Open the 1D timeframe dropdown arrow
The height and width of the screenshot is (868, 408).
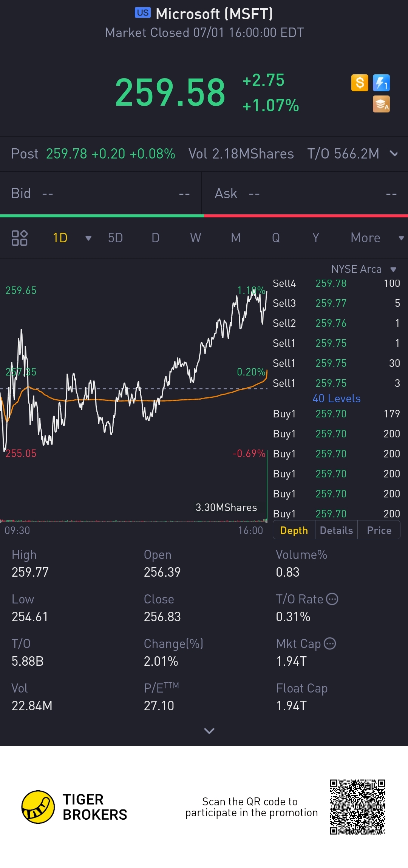[88, 238]
